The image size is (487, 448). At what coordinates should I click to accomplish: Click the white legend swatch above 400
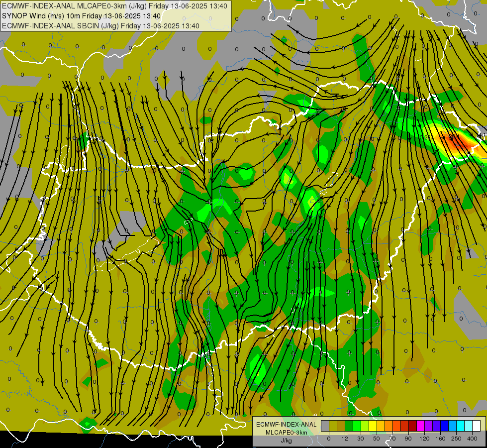tap(477, 426)
